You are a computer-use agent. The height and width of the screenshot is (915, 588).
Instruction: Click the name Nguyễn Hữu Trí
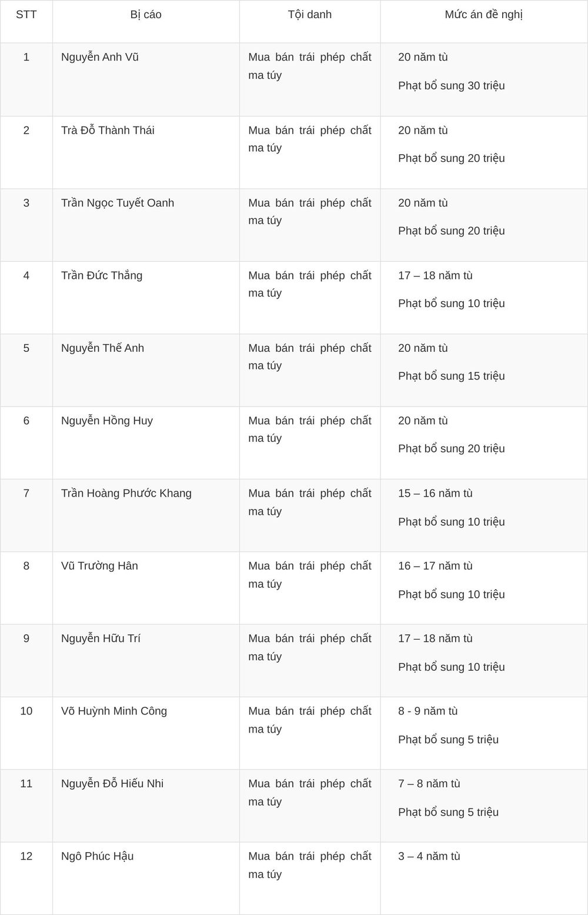[x=101, y=638]
